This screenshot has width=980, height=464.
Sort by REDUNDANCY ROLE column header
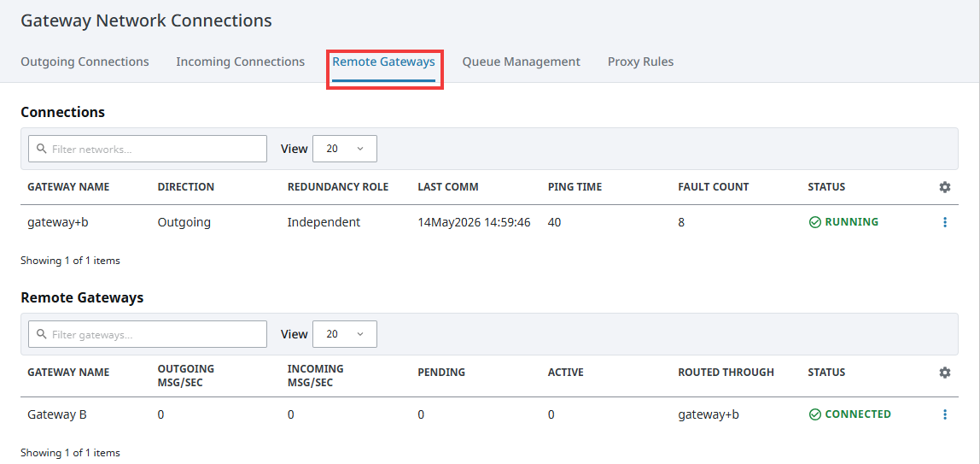[x=337, y=187]
